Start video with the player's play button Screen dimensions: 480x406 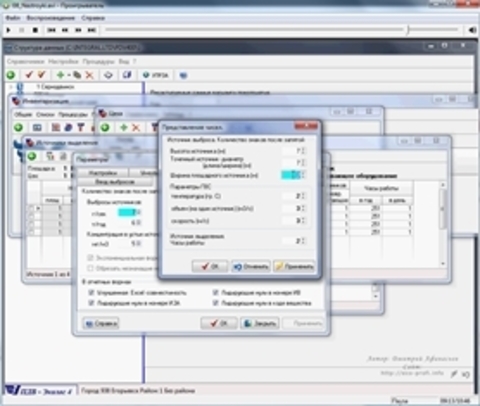pyautogui.click(x=9, y=30)
